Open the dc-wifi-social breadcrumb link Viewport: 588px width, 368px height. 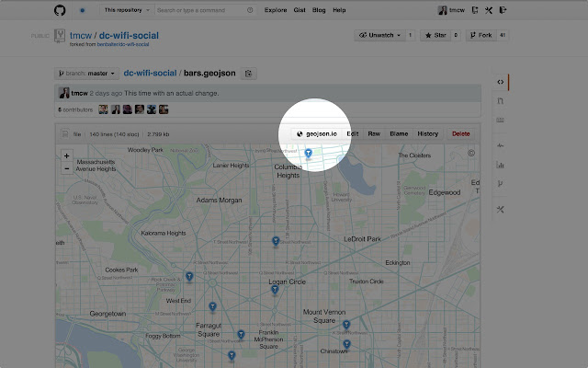click(150, 73)
